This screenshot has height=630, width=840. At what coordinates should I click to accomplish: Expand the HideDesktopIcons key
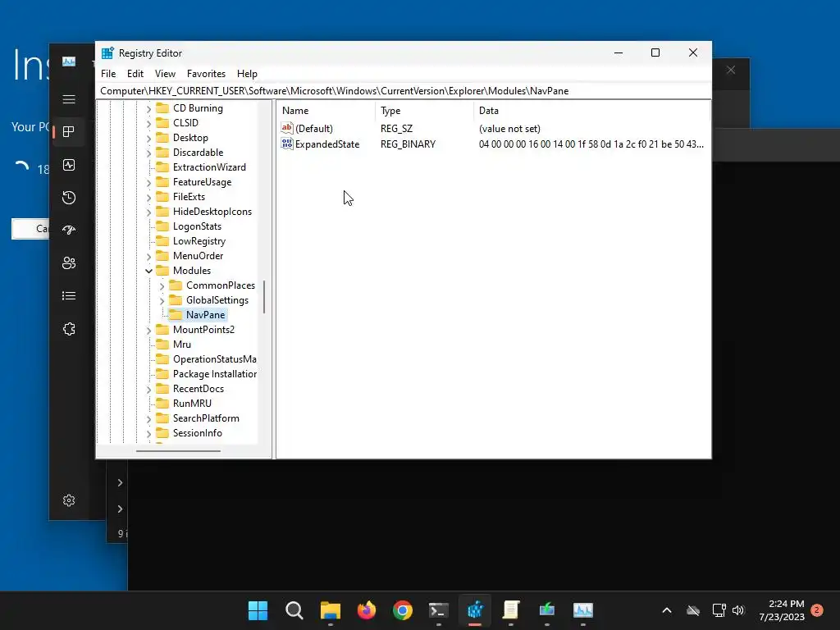(149, 212)
